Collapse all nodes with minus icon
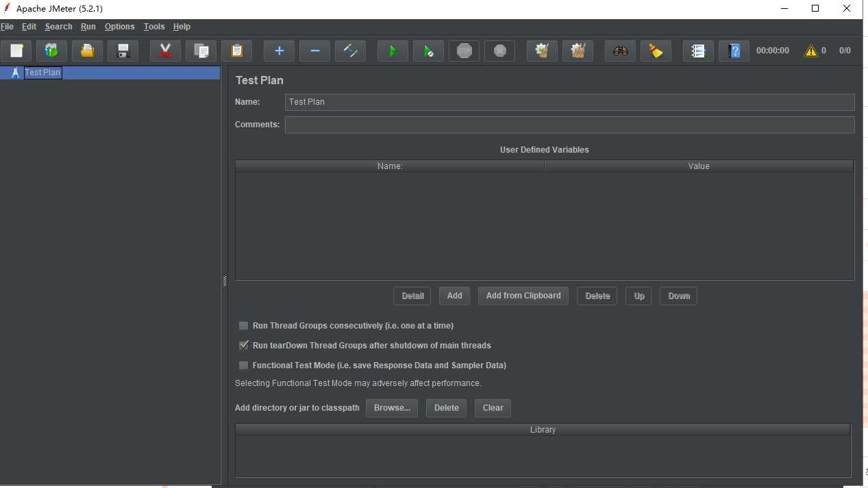The height and width of the screenshot is (488, 868). pos(314,51)
